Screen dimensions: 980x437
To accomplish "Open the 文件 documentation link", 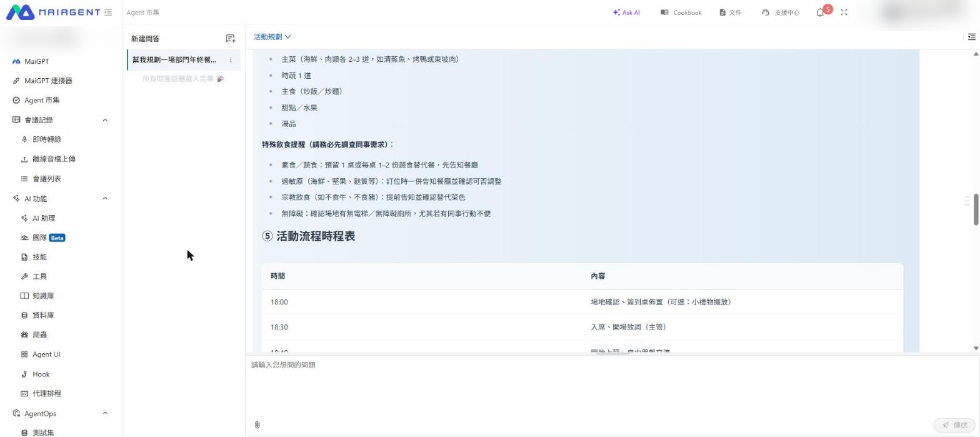I will pos(730,13).
